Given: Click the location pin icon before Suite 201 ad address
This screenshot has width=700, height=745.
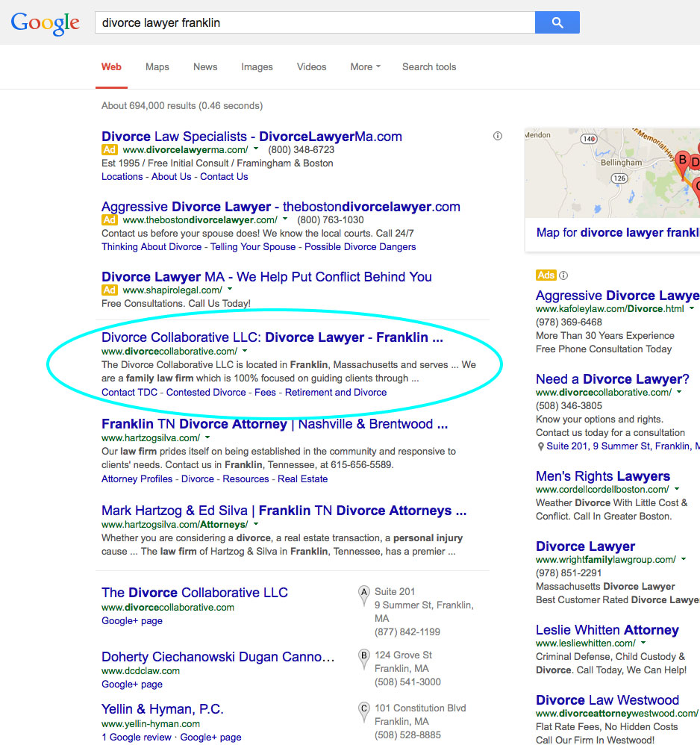Looking at the screenshot, I should tap(540, 446).
